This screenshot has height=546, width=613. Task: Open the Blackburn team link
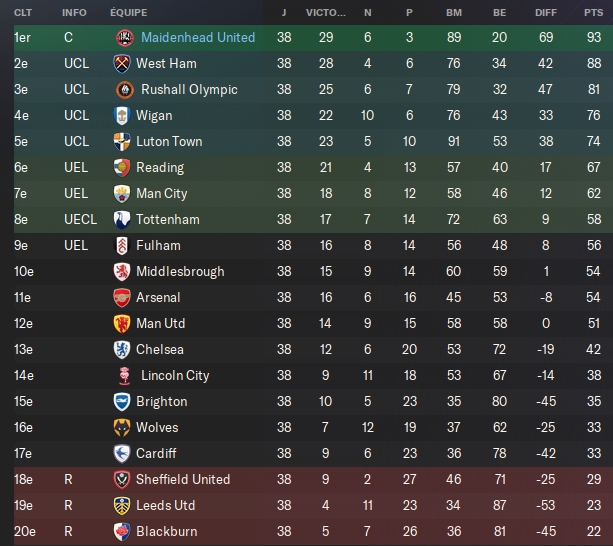point(166,531)
